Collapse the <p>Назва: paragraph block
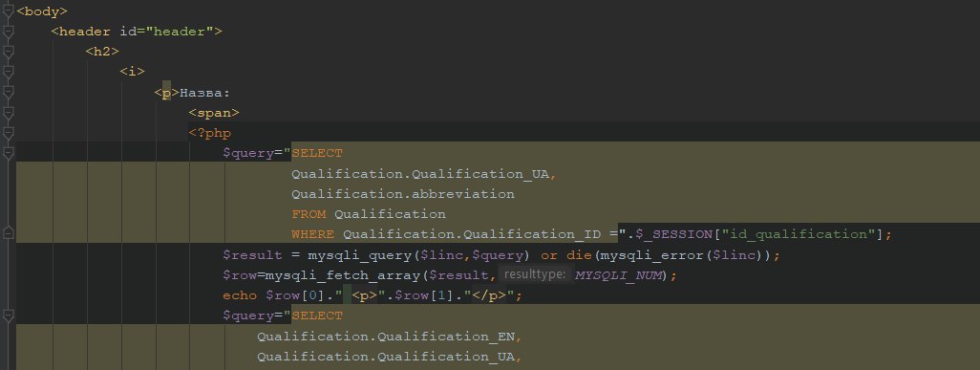The height and width of the screenshot is (370, 980). [x=8, y=93]
